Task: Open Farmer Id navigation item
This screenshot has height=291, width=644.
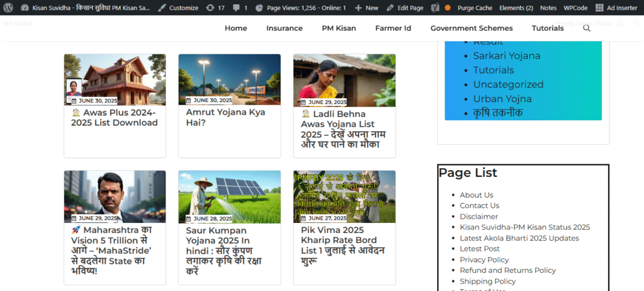Action: (x=393, y=28)
